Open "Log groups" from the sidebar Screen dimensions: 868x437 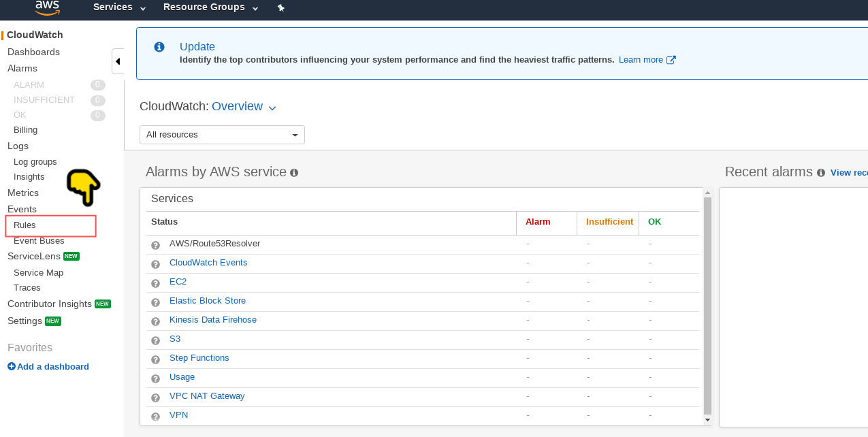[x=35, y=161]
